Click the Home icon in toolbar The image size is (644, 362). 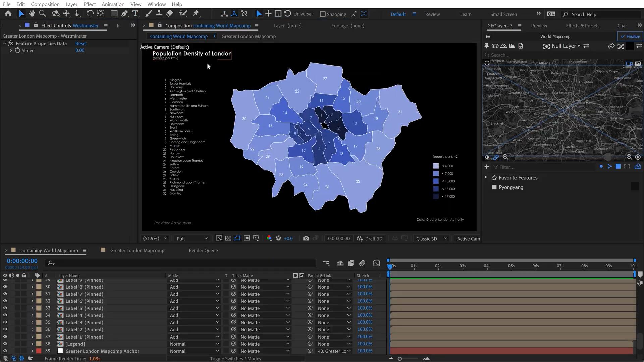8,14
